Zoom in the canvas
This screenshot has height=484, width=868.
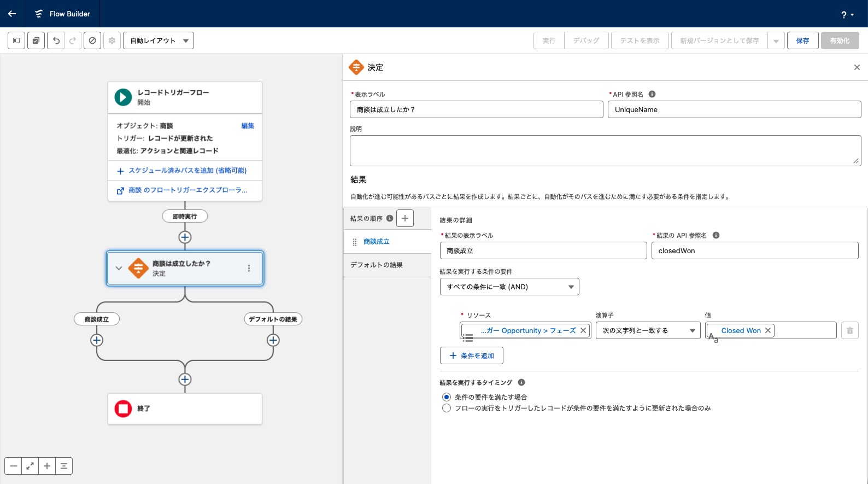(47, 466)
